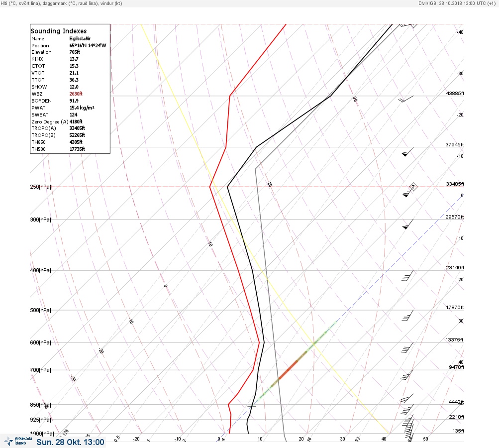Click the '250[hPa]' pressure label
The width and height of the screenshot is (499, 448).
[40, 187]
